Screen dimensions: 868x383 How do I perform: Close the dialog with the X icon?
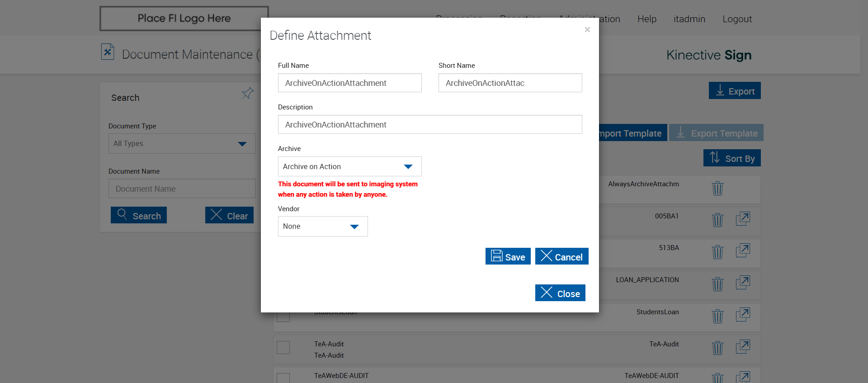pos(587,30)
